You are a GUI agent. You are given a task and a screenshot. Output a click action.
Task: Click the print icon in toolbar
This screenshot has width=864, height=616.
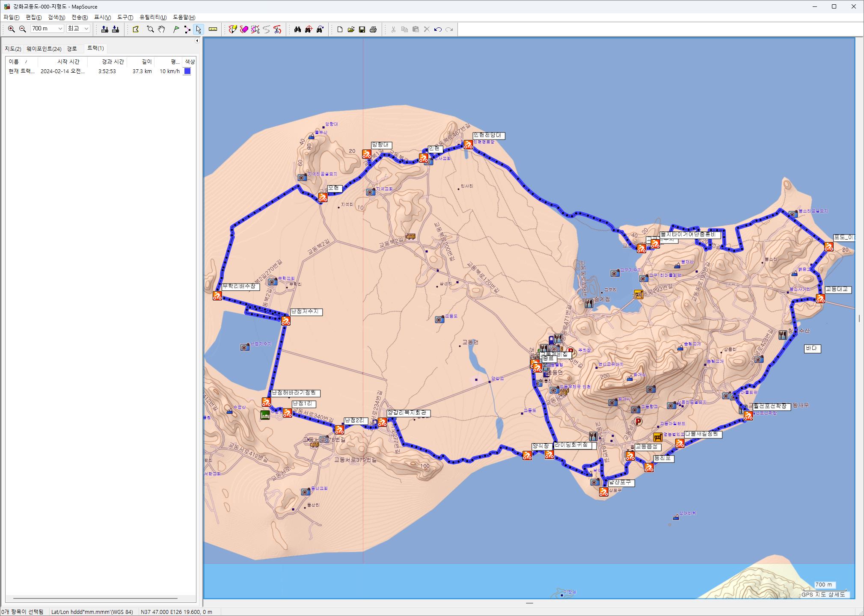pyautogui.click(x=373, y=29)
